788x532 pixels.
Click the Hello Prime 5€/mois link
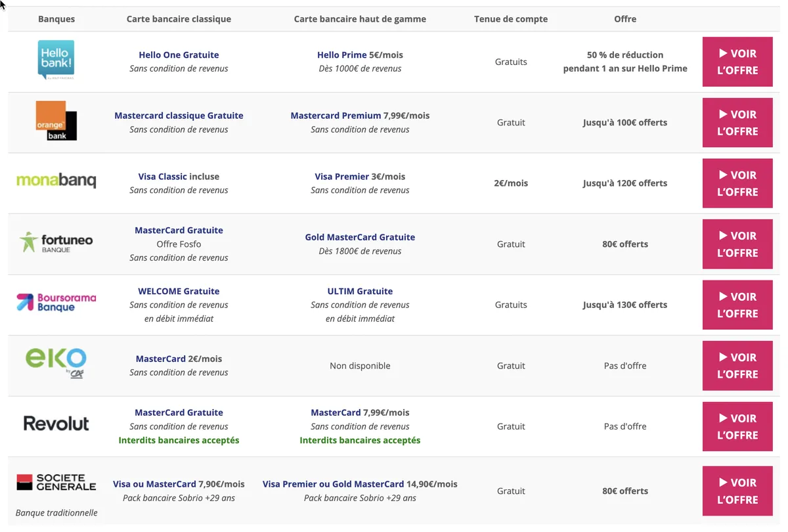click(360, 55)
